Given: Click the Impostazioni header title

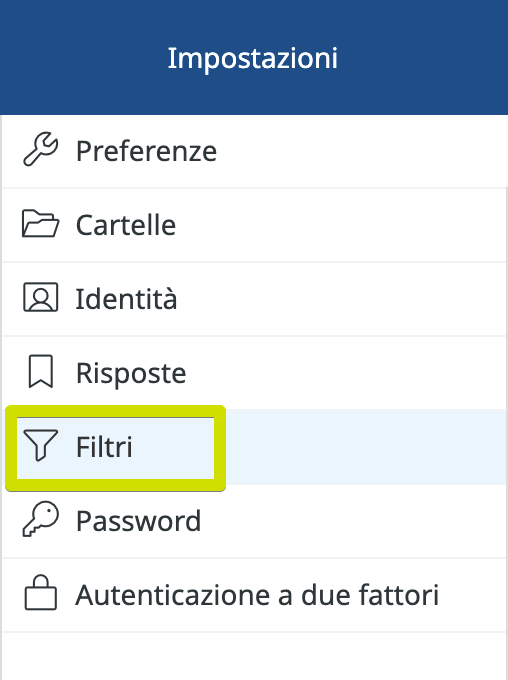Looking at the screenshot, I should point(253,58).
